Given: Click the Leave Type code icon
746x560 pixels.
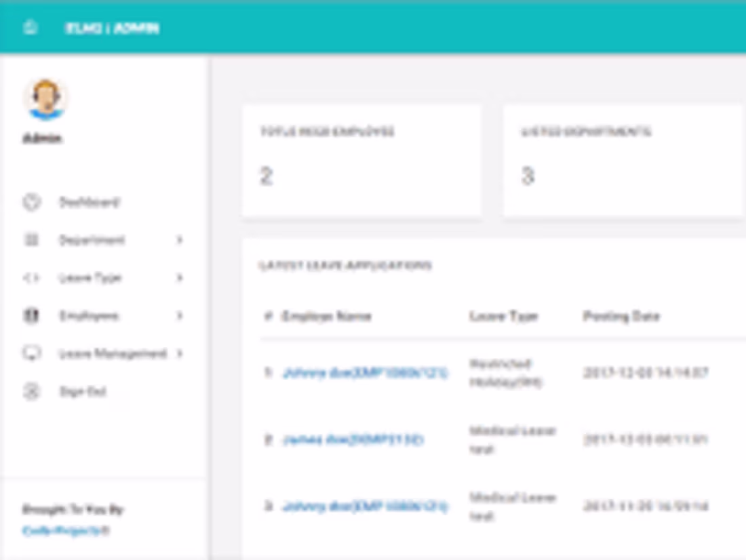Looking at the screenshot, I should tap(31, 277).
